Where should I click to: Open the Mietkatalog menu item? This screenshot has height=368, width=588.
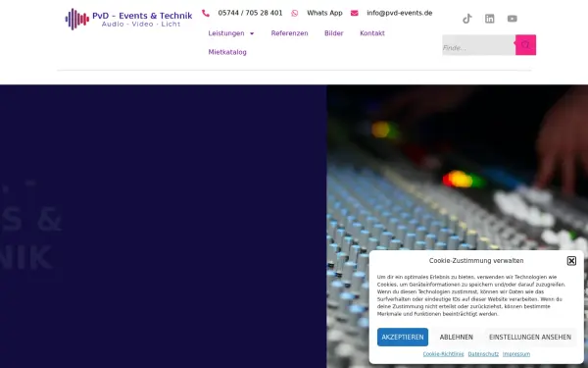click(227, 52)
